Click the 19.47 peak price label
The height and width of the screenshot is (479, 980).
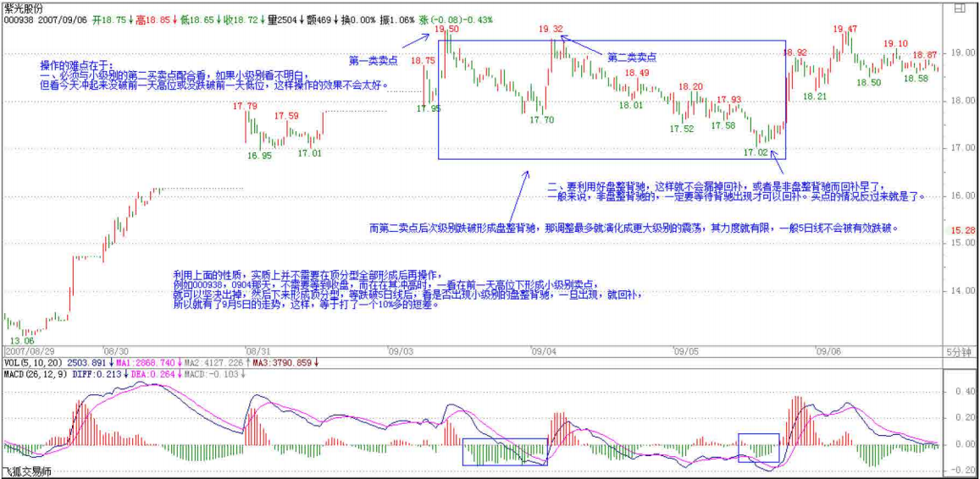pyautogui.click(x=844, y=29)
